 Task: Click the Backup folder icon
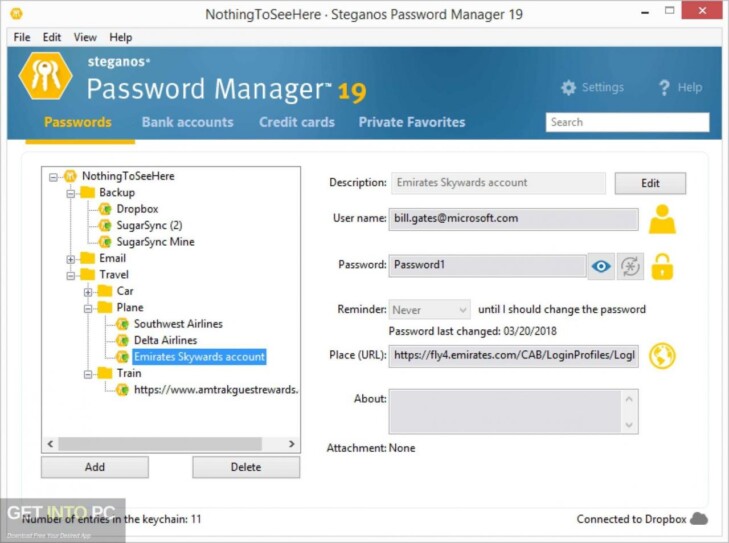pyautogui.click(x=87, y=192)
